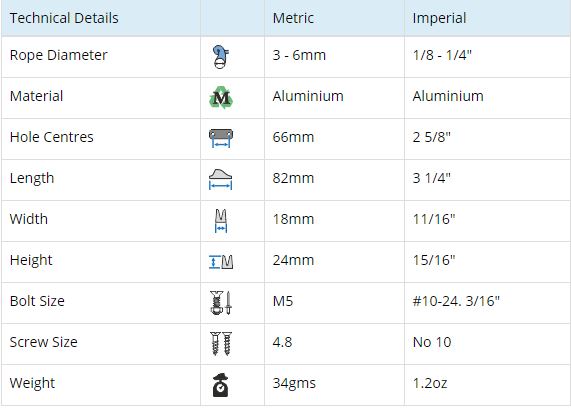Image resolution: width=571 pixels, height=410 pixels.
Task: Click the Height dimension icon
Action: (x=221, y=262)
